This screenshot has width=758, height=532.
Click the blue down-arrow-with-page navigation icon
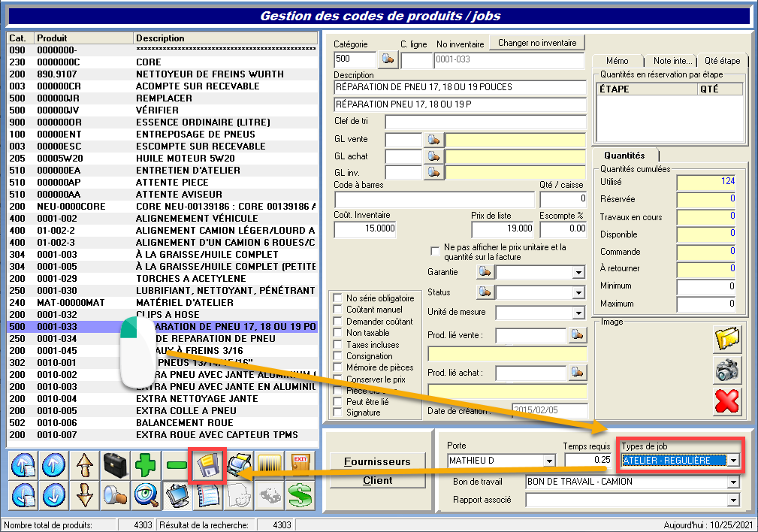23,496
